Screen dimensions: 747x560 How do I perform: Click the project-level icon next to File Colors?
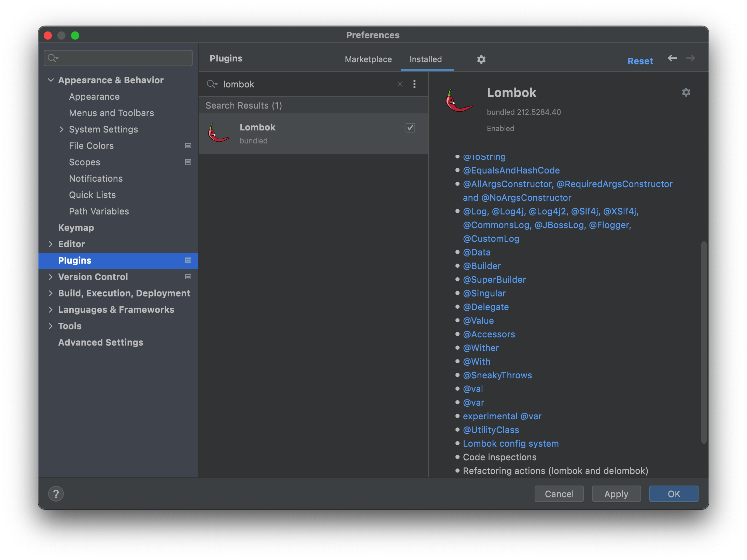click(x=188, y=146)
